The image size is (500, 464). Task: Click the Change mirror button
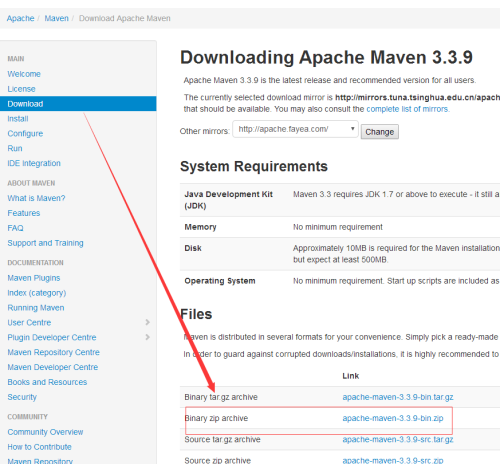point(380,132)
